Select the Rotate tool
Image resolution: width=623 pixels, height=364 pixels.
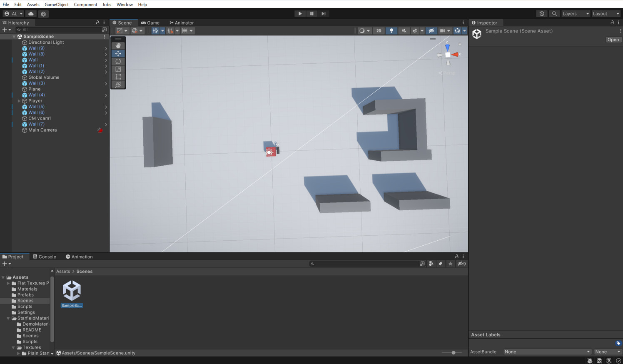(118, 61)
